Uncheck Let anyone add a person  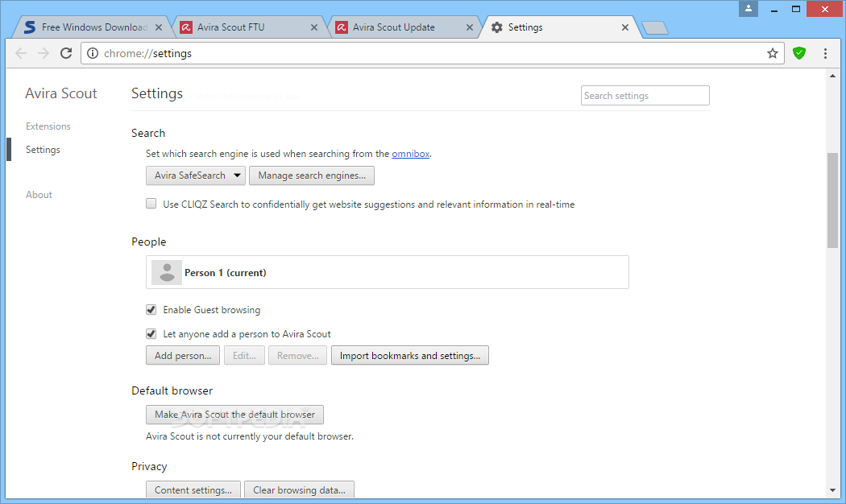tap(151, 334)
